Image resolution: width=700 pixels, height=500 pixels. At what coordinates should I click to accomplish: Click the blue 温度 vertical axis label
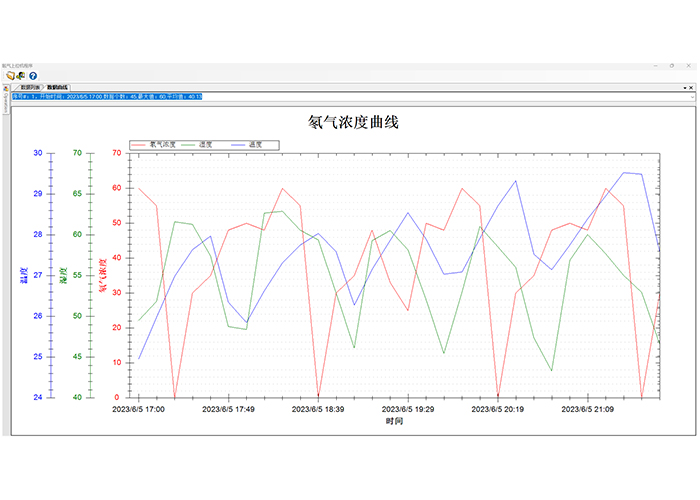pos(23,275)
